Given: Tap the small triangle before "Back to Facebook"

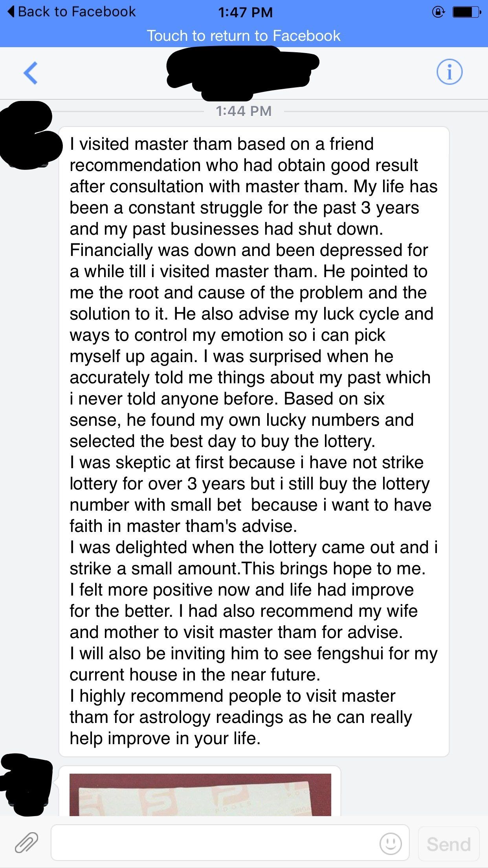Looking at the screenshot, I should coord(12,12).
